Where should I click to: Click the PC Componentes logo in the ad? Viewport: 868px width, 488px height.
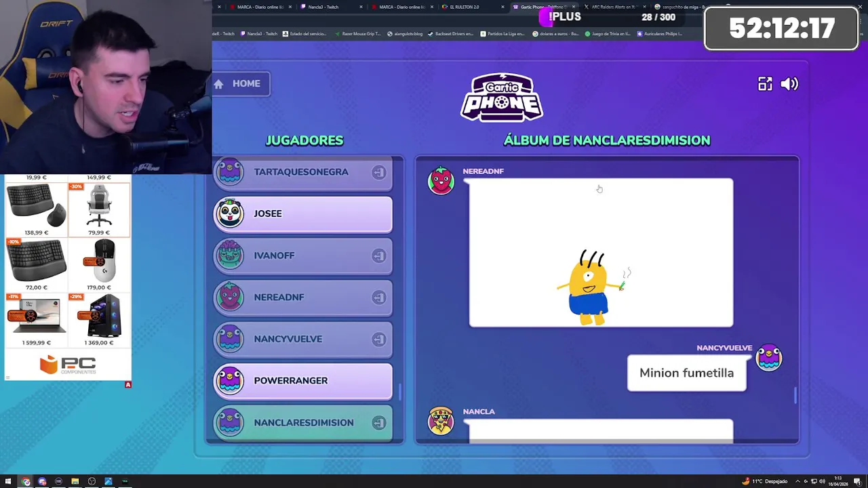pos(68,365)
